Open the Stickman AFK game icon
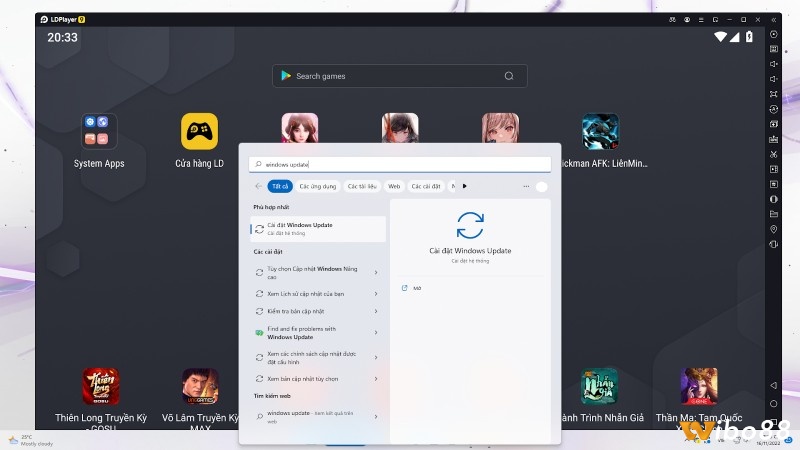The width and height of the screenshot is (800, 450). coord(601,131)
